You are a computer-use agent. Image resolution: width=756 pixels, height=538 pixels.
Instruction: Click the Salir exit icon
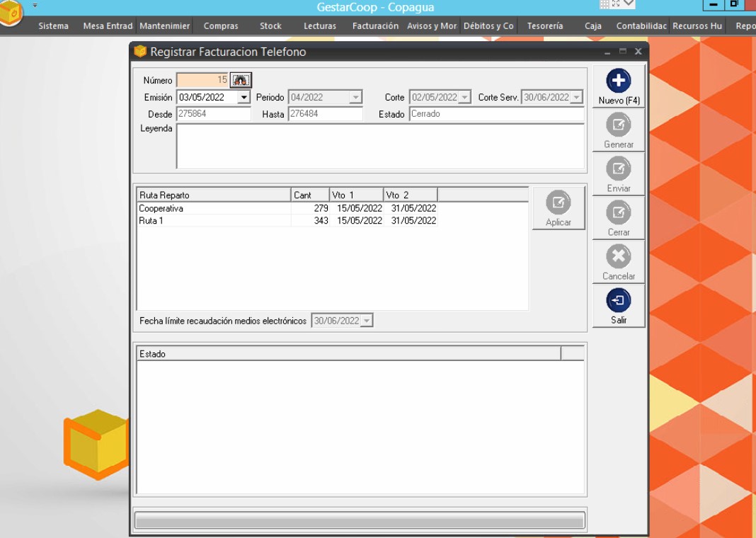[x=618, y=301]
